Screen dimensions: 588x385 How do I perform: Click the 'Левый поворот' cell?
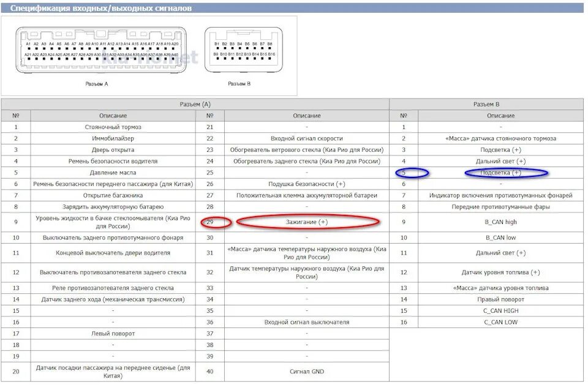[113, 333]
